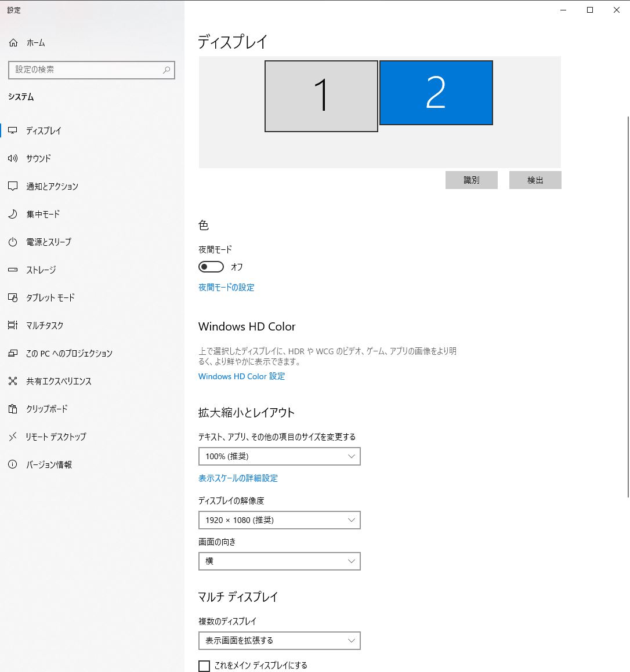Open Windows HD Color 設定 link
Viewport: 630px width, 672px height.
241,376
